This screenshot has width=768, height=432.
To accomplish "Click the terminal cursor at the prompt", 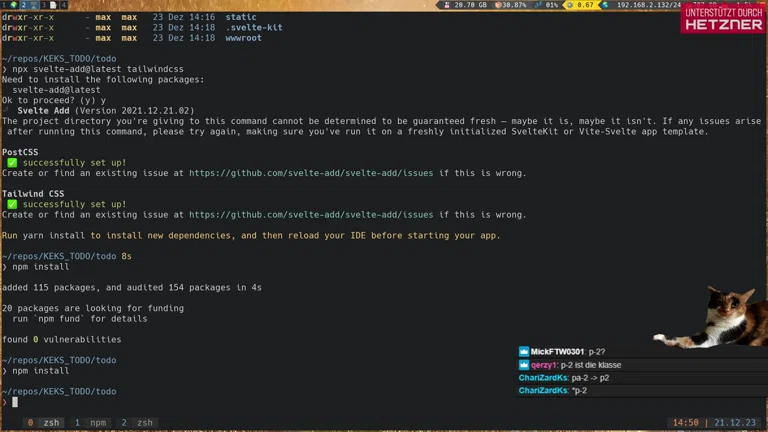I will [x=15, y=402].
